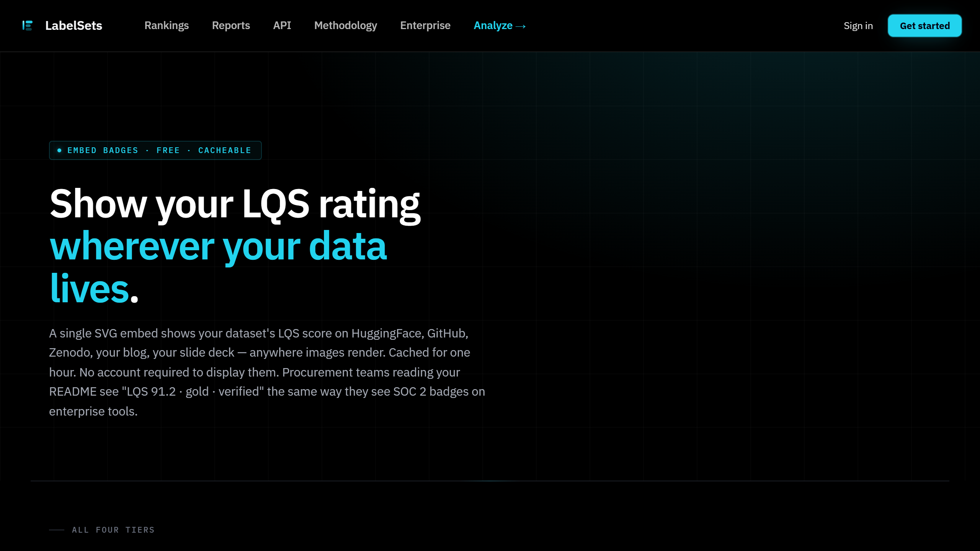Click the Analyze arrow link
Viewport: 980px width, 551px height.
[x=500, y=26]
